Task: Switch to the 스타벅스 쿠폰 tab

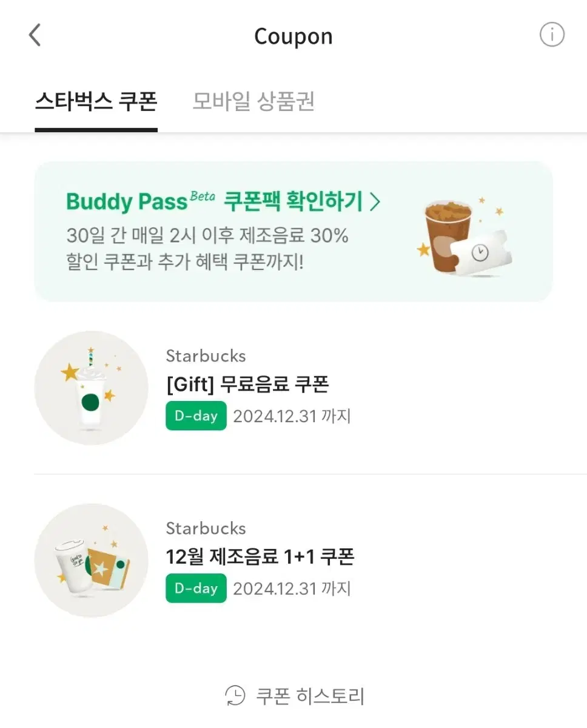Action: (x=96, y=101)
